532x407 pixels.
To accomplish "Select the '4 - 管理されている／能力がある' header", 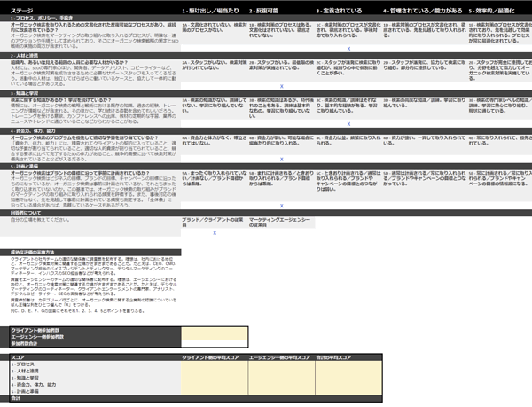I will (x=422, y=11).
